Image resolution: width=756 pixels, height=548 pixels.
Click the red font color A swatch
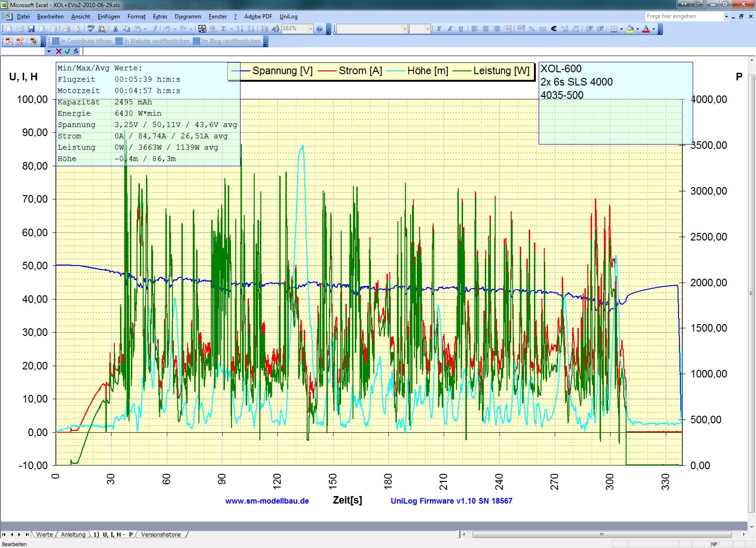[645, 29]
